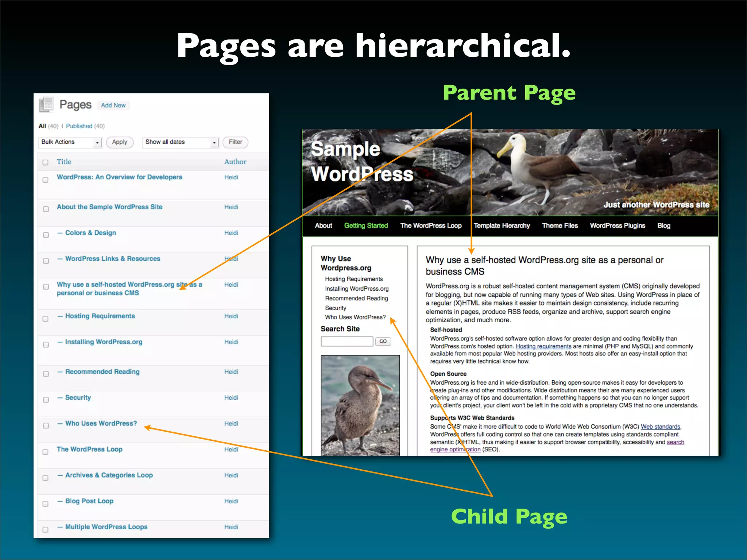Viewport: 747px width, 560px height.
Task: Click the Apply button
Action: pos(120,142)
